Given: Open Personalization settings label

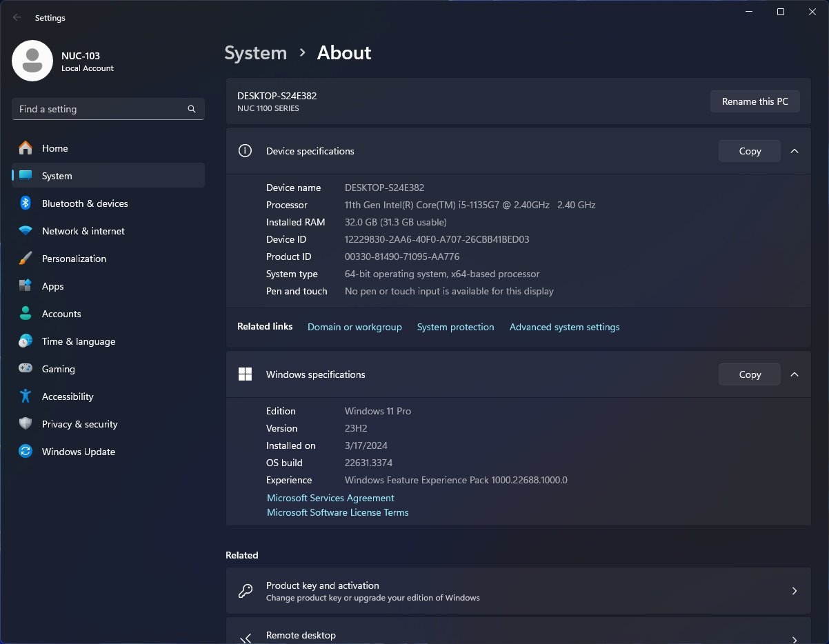Looking at the screenshot, I should (x=74, y=259).
